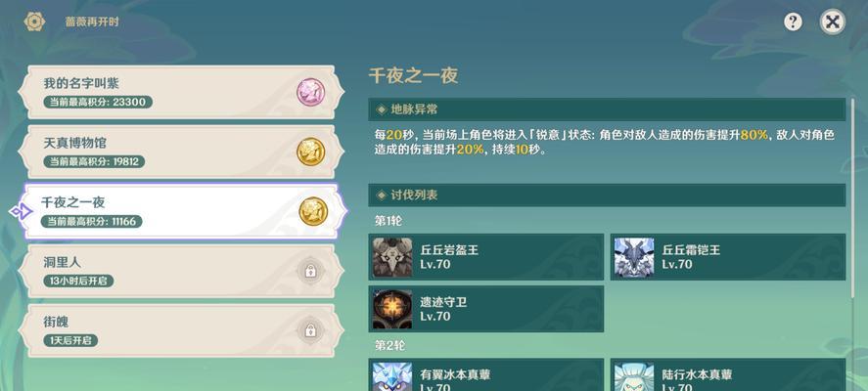The image size is (868, 391).
Task: Select the 千夜之一夜 challenge stage
Action: coord(181,211)
